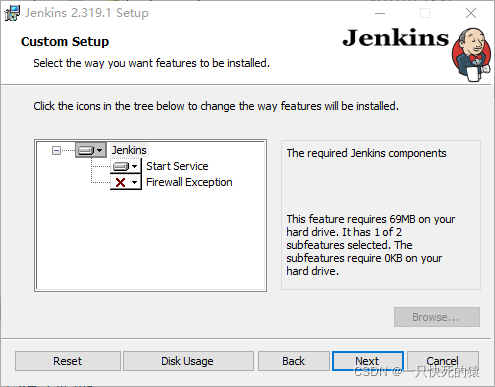
Task: Open the Jenkins feature dropdown arrow
Action: pyautogui.click(x=99, y=150)
